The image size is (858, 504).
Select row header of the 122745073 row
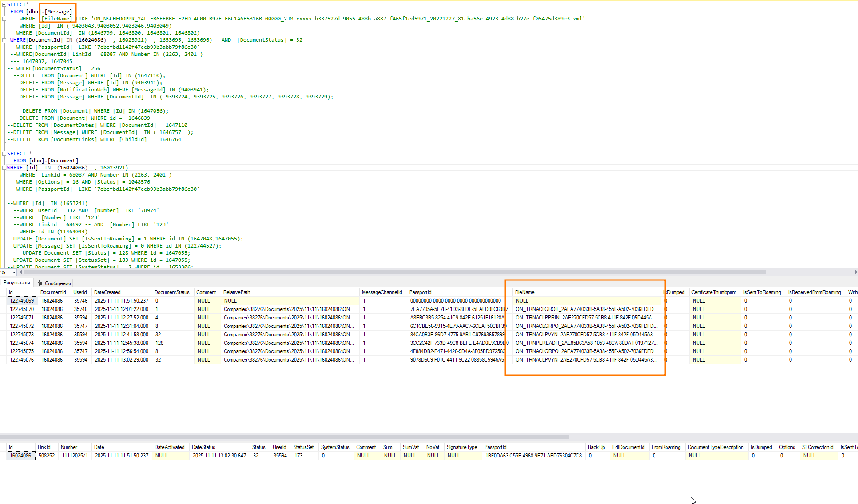click(x=3, y=335)
